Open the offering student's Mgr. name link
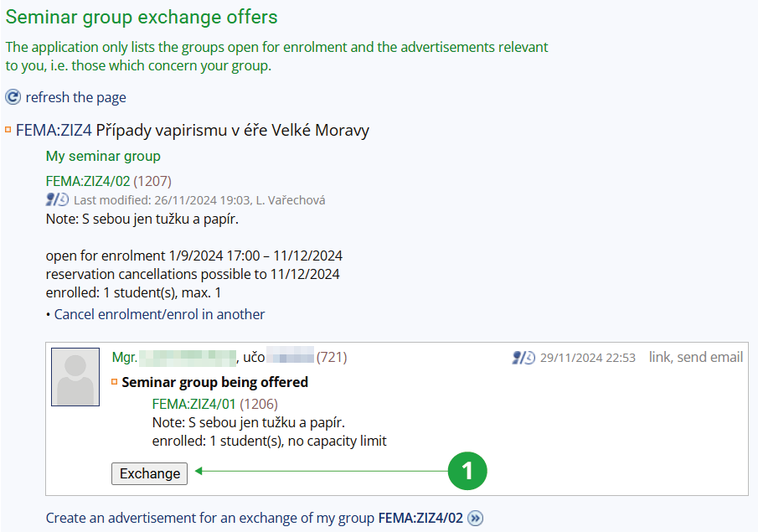Screen dimensions: 758x532 tap(174, 358)
